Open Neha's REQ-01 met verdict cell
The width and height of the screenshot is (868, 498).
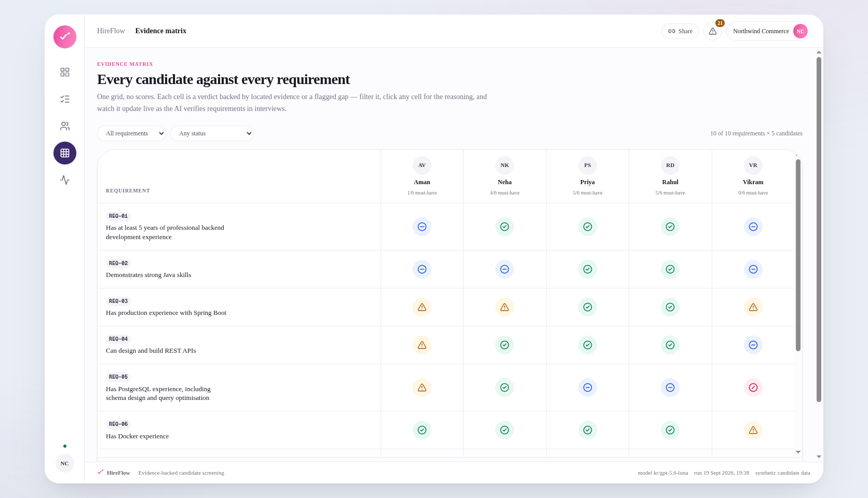[505, 227]
